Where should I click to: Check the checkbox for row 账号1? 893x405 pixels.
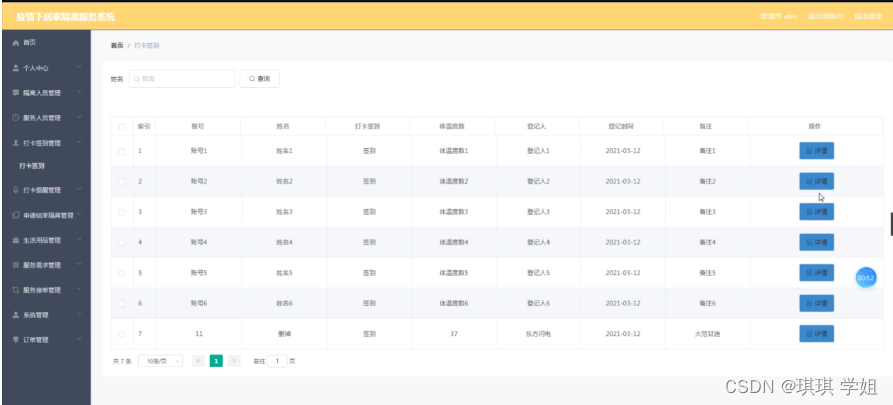pyautogui.click(x=122, y=151)
